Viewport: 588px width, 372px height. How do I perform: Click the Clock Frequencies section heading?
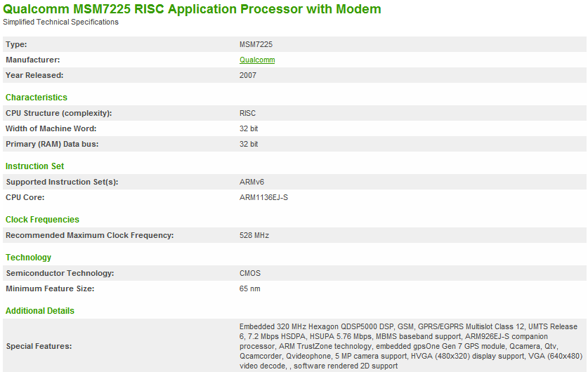pyautogui.click(x=42, y=220)
